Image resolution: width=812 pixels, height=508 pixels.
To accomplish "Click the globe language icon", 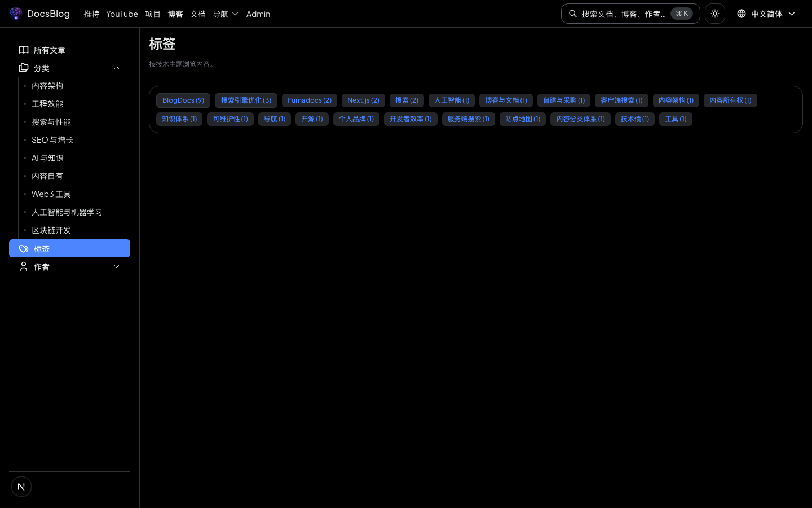I will (742, 14).
